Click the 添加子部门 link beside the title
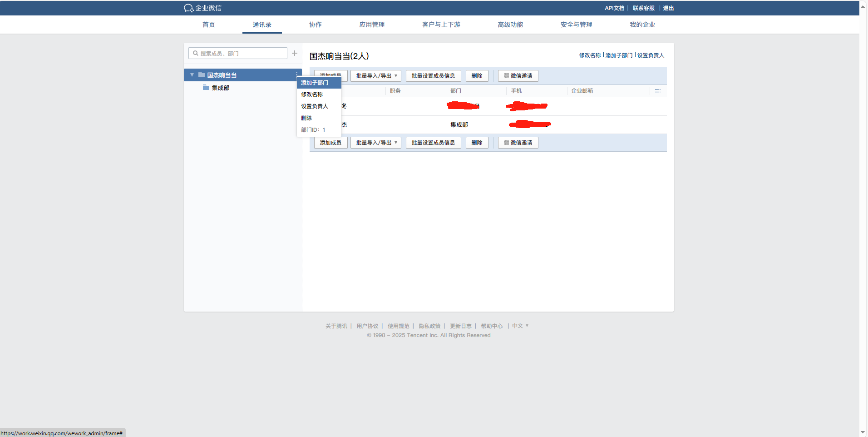 pos(619,55)
